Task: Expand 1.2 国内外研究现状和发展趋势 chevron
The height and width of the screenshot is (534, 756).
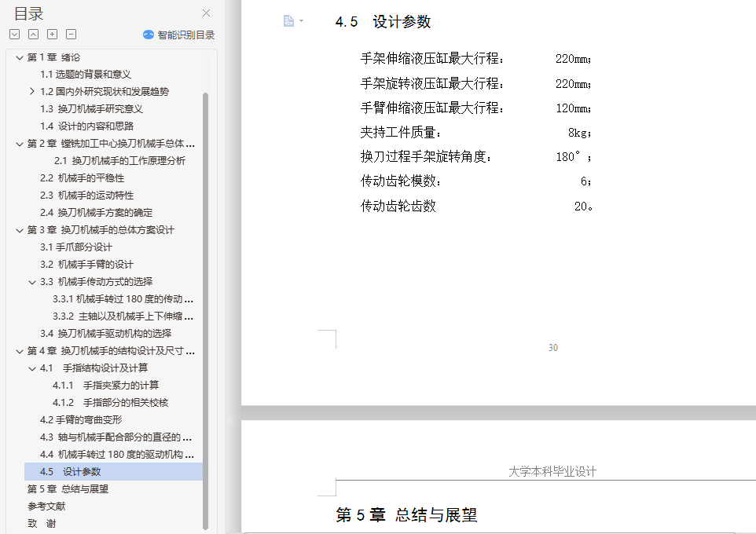Action: tap(31, 91)
